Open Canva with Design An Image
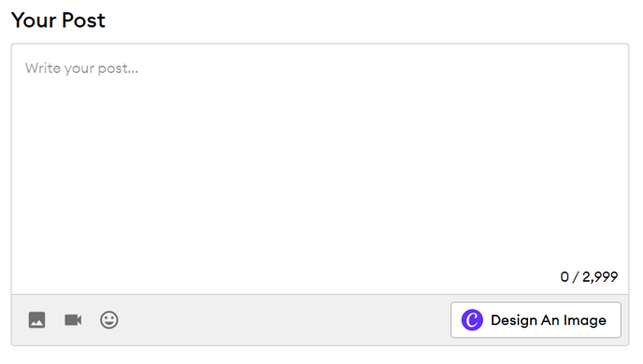This screenshot has width=643, height=364. click(x=536, y=320)
